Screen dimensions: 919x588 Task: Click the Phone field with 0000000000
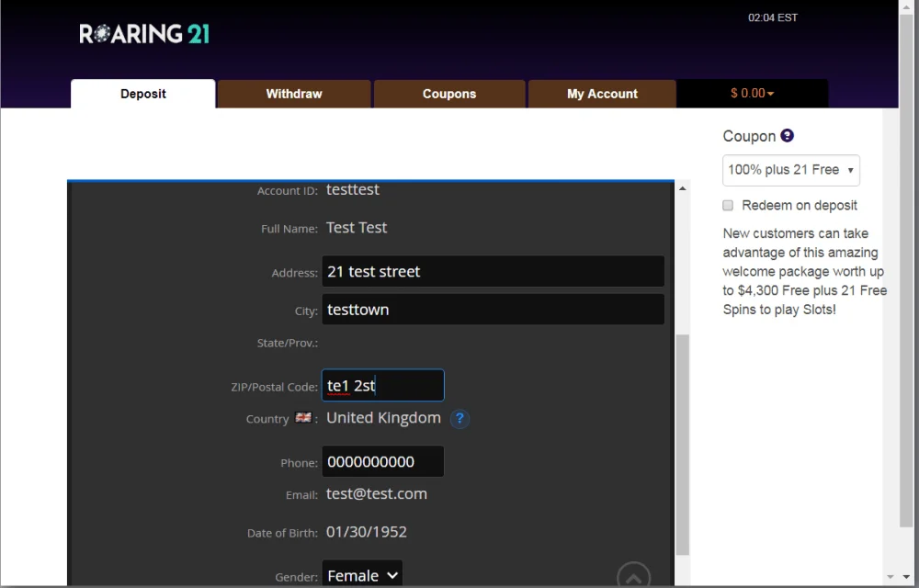pyautogui.click(x=382, y=461)
